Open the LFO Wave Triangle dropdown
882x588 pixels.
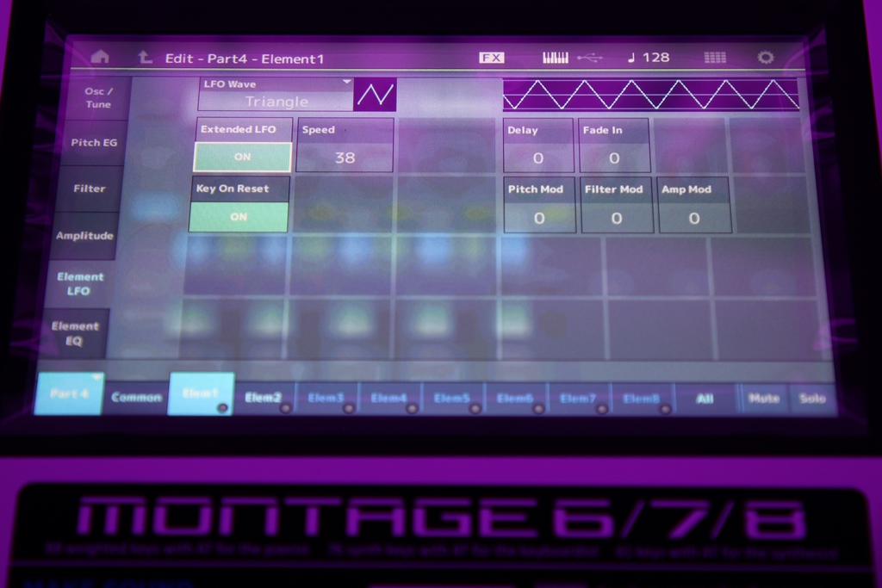click(x=276, y=95)
